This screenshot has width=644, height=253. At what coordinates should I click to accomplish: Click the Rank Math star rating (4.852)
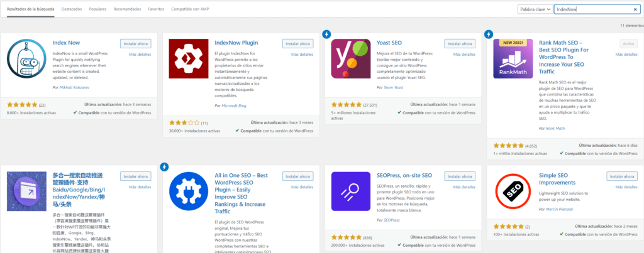[x=508, y=146]
